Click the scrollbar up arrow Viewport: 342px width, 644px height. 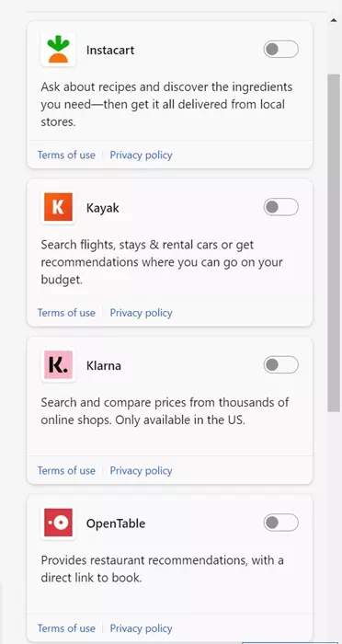[334, 20]
